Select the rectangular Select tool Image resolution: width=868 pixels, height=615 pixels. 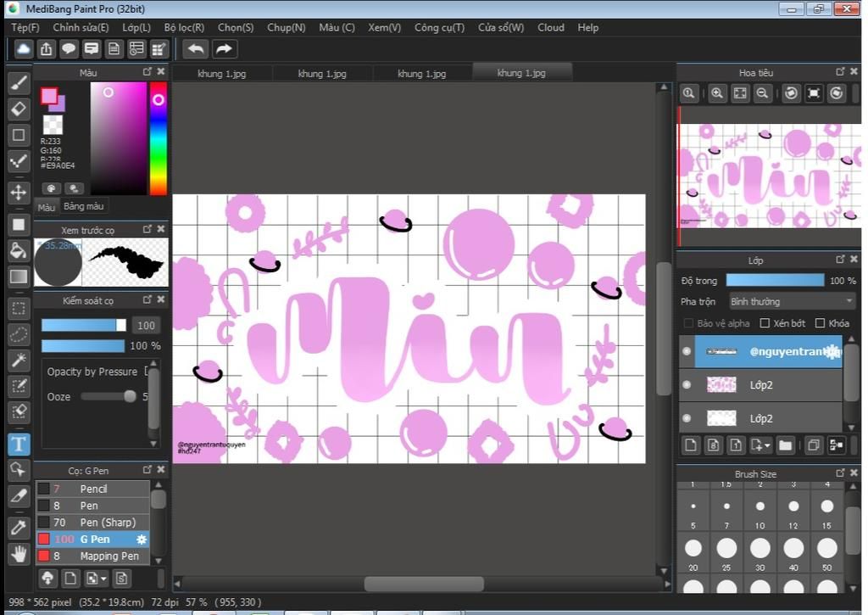pos(19,308)
